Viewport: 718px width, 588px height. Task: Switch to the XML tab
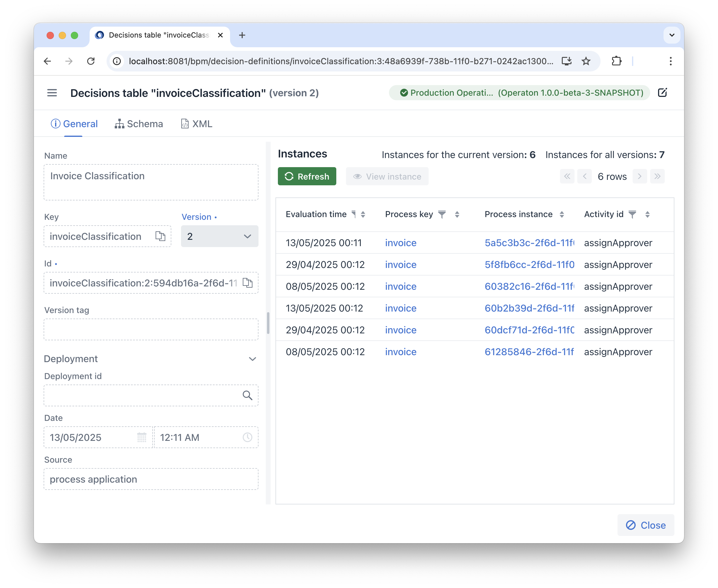coord(197,124)
